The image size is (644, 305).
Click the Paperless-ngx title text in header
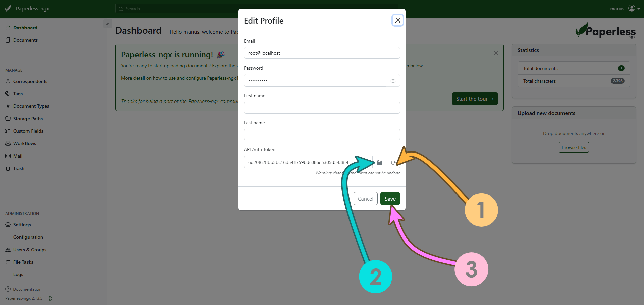tap(33, 9)
